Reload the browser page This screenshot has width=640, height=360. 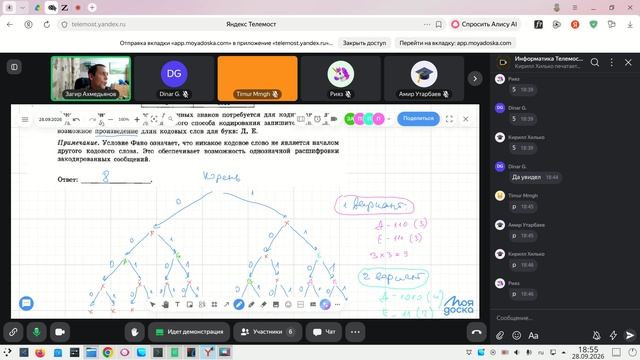[47, 24]
